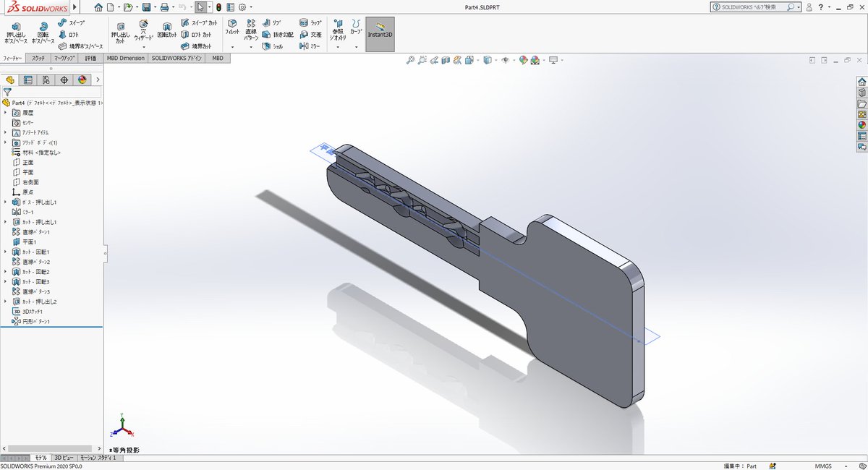This screenshot has width=868, height=470.
Task: Open the ConfigurationManager panel tab
Action: [46, 80]
